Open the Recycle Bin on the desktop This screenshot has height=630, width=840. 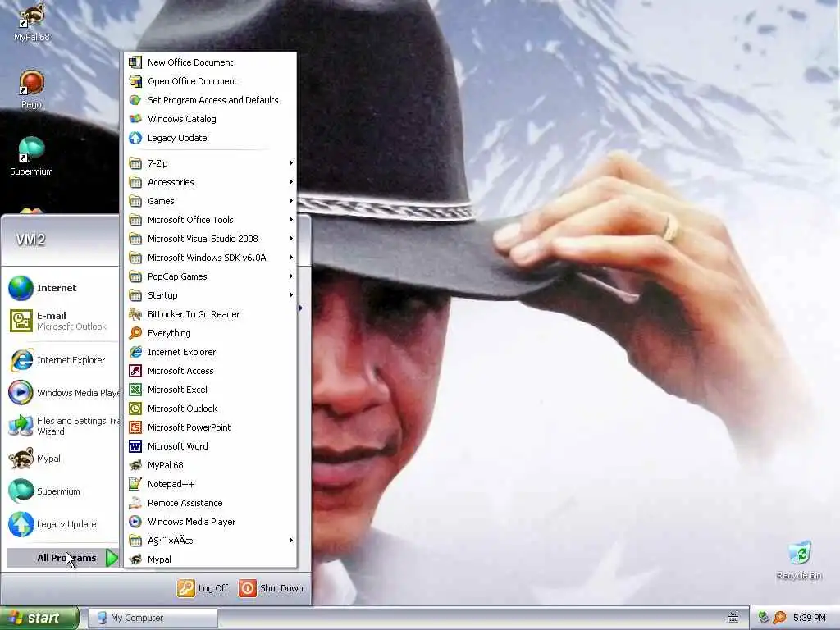click(x=799, y=559)
